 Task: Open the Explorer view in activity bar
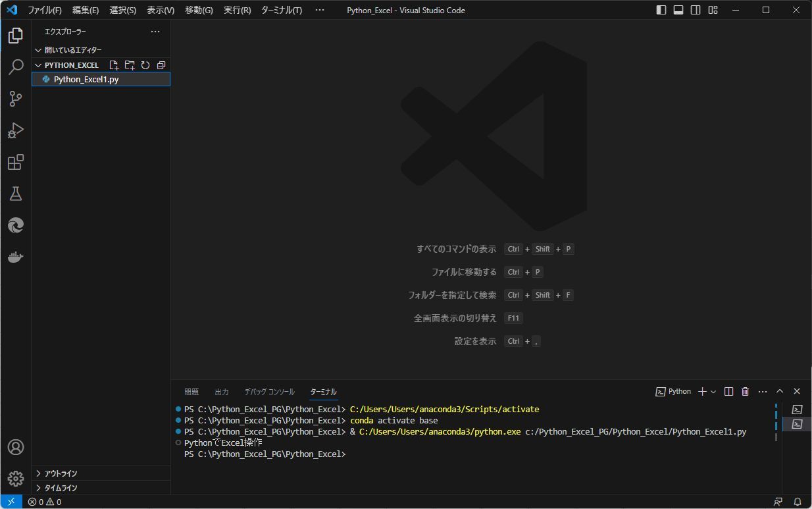(x=16, y=36)
